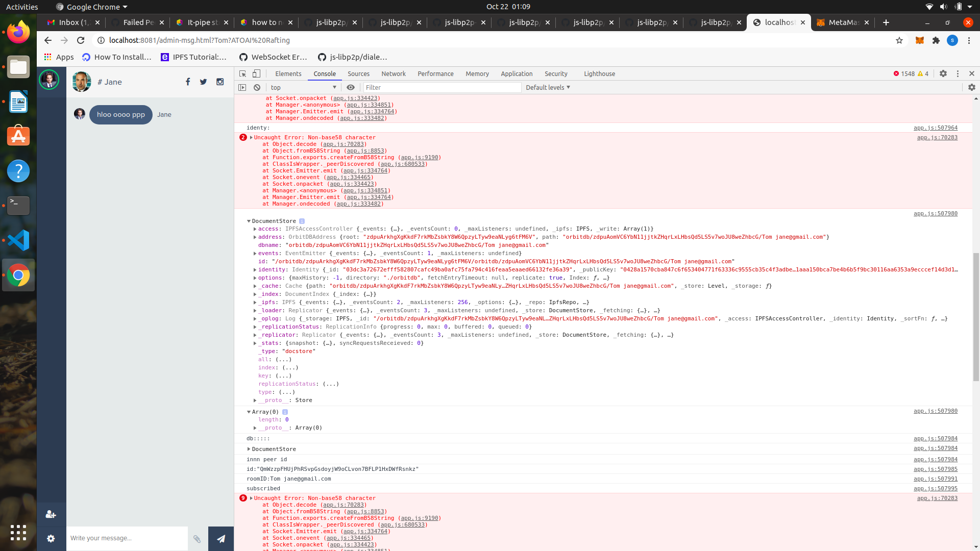Viewport: 980px width, 551px height.
Task: Collapse the Array(0) object
Action: [x=249, y=412]
